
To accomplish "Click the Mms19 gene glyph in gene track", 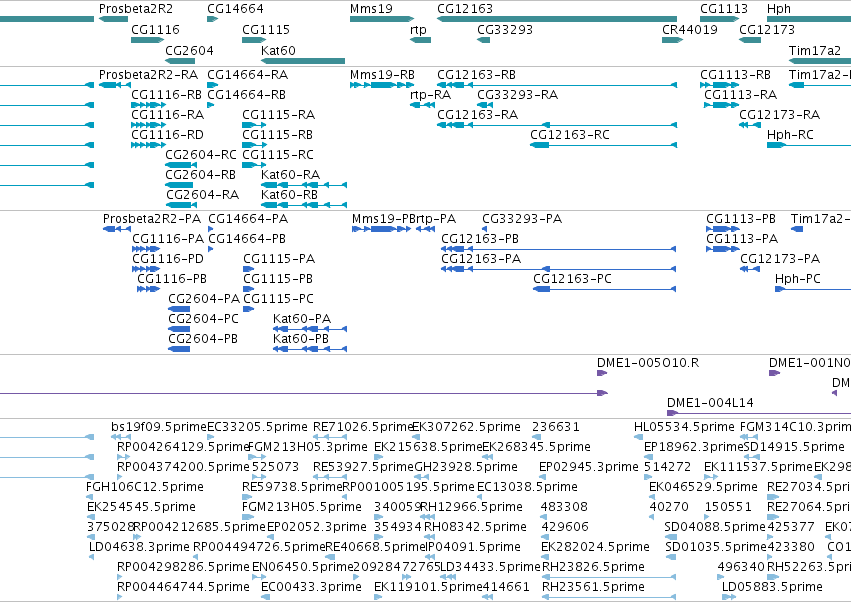I will click(x=382, y=19).
